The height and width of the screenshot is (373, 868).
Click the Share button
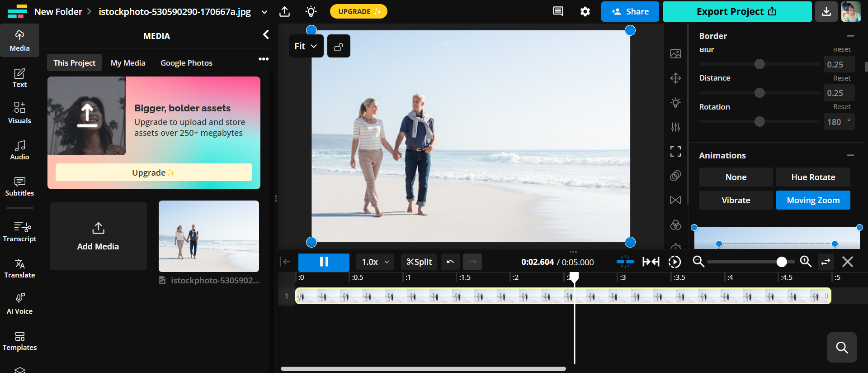pos(630,12)
